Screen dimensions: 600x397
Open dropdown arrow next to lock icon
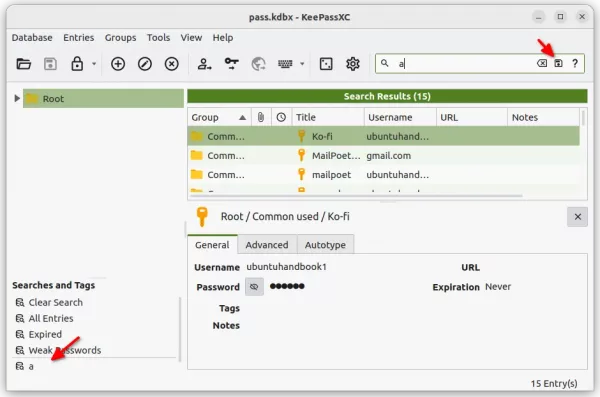[x=94, y=64]
